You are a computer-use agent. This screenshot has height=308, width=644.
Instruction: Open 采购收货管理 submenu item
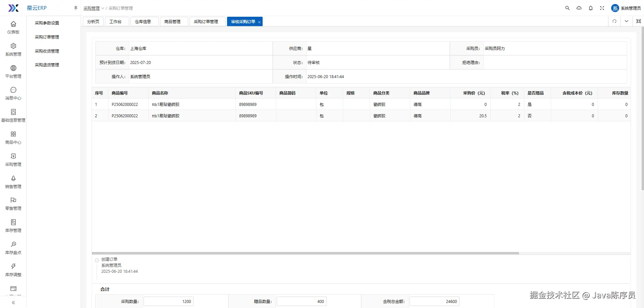[47, 51]
